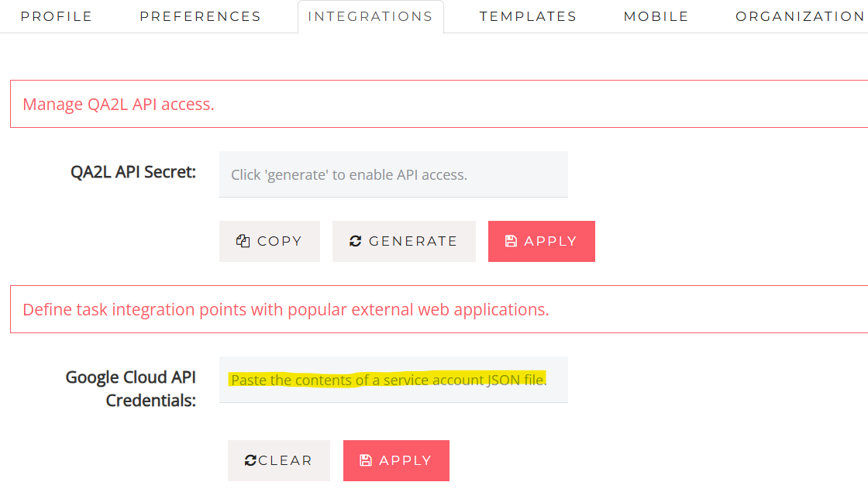
Task: Click the service account JSON credentials field
Action: coord(393,380)
